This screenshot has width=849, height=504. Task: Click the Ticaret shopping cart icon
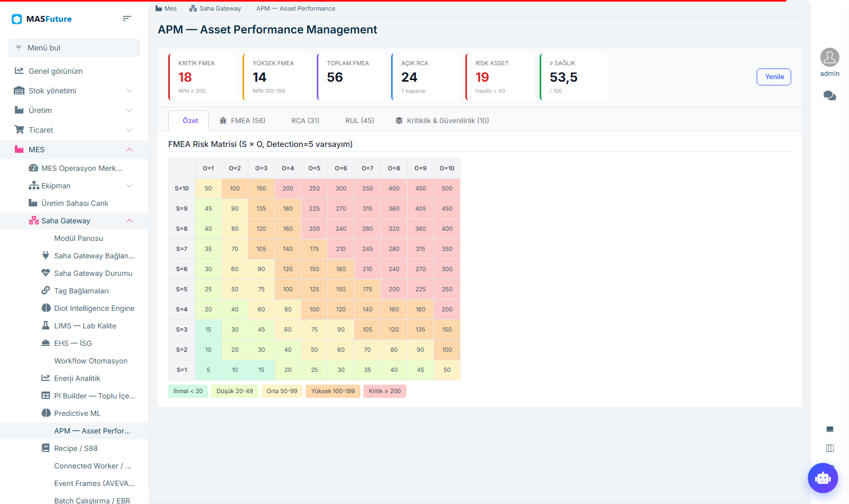pos(19,130)
